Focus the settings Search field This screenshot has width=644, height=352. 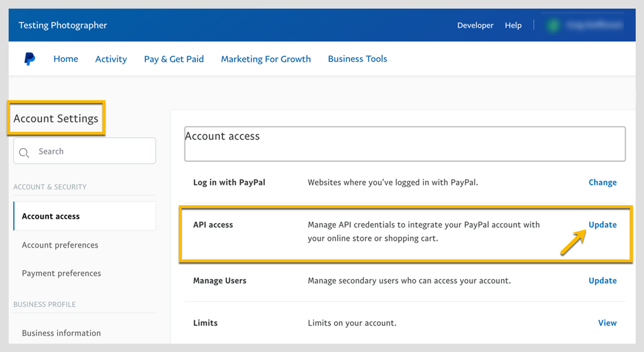[x=85, y=151]
